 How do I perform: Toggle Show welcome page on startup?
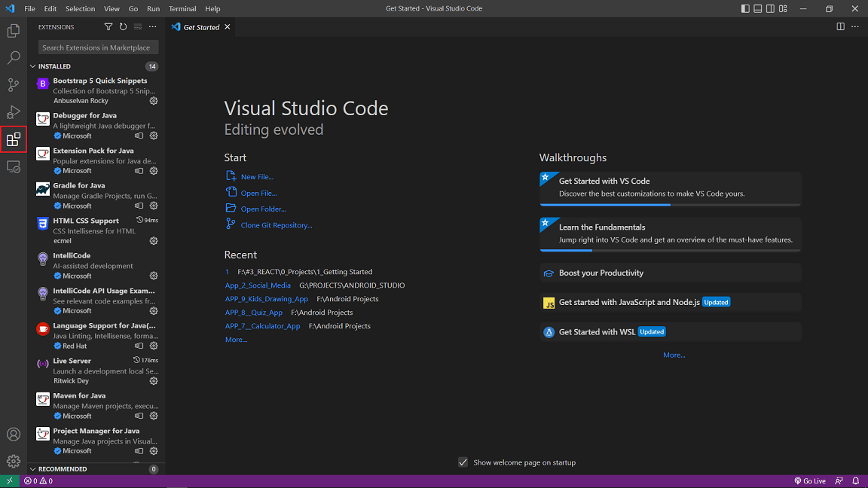coord(463,462)
